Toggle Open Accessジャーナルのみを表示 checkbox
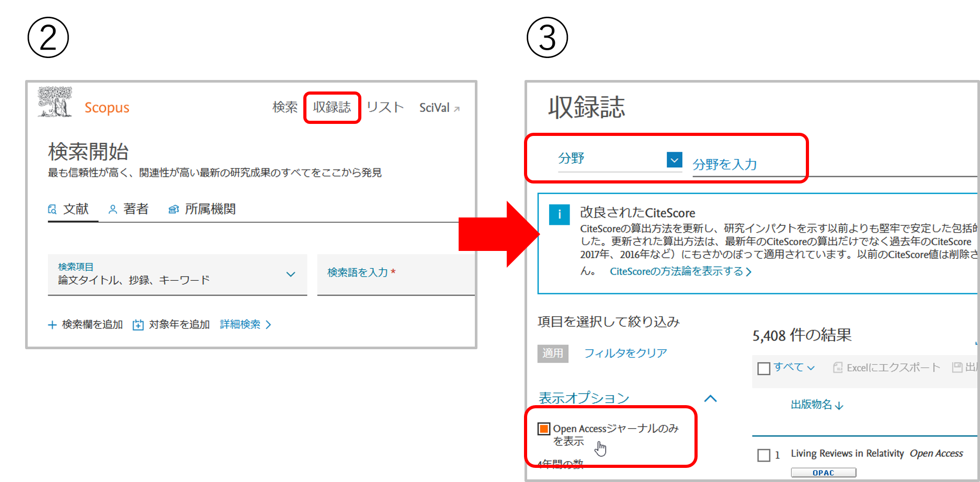The height and width of the screenshot is (482, 980). [544, 429]
